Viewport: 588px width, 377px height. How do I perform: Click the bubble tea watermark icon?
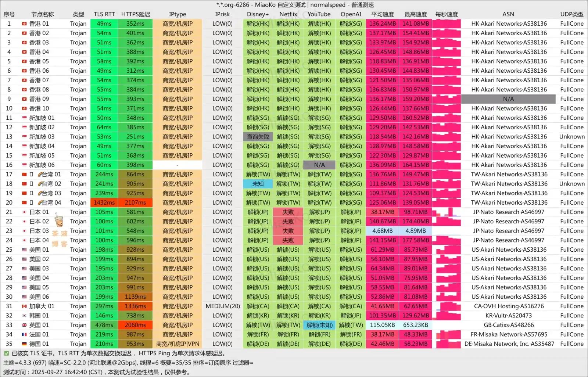(58, 220)
